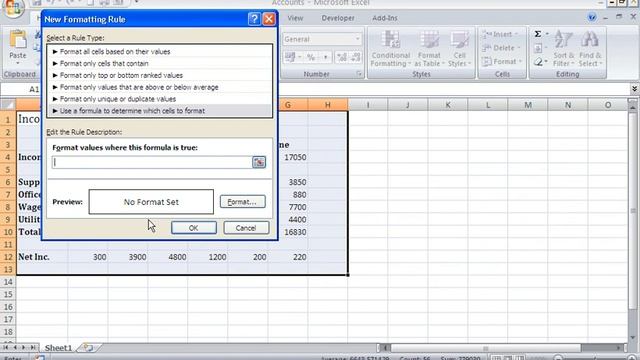The image size is (640, 360).
Task: Expand the formula bar chevron
Action: pos(634,89)
